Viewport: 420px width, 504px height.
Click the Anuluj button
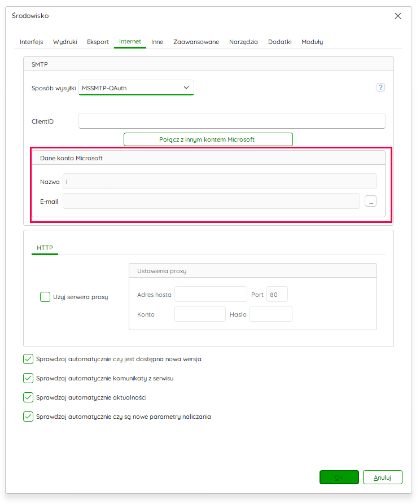tap(382, 477)
